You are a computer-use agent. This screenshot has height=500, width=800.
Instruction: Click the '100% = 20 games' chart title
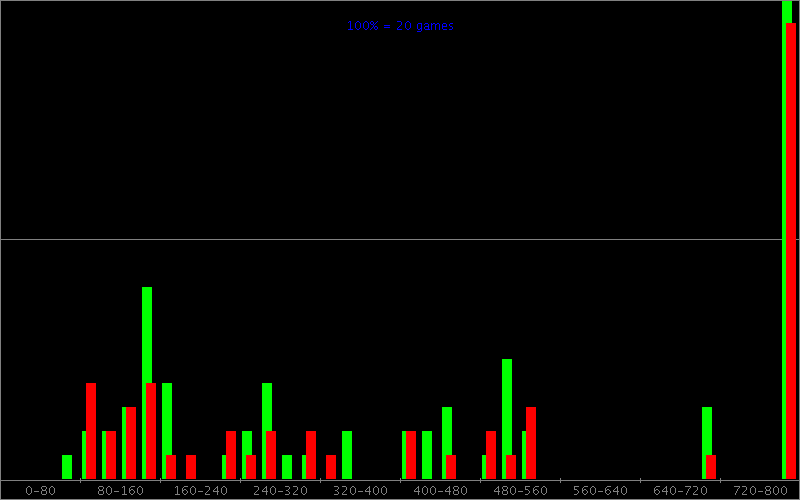coord(400,26)
